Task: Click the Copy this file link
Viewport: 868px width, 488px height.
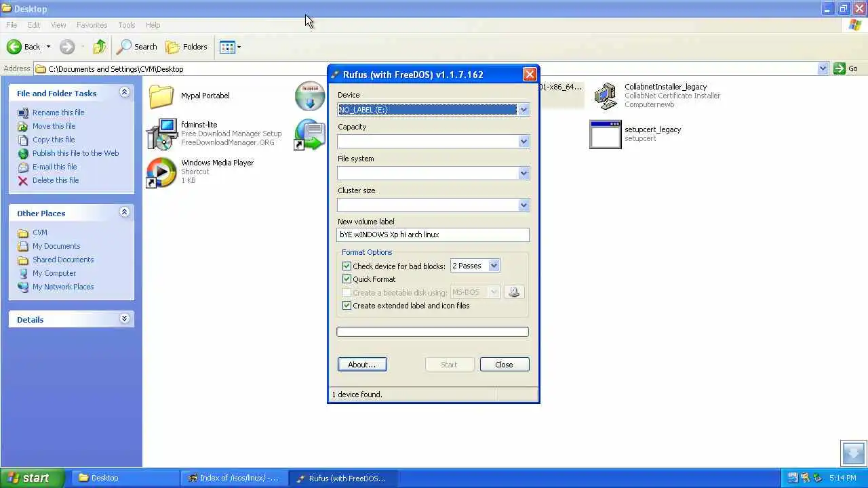Action: [54, 140]
